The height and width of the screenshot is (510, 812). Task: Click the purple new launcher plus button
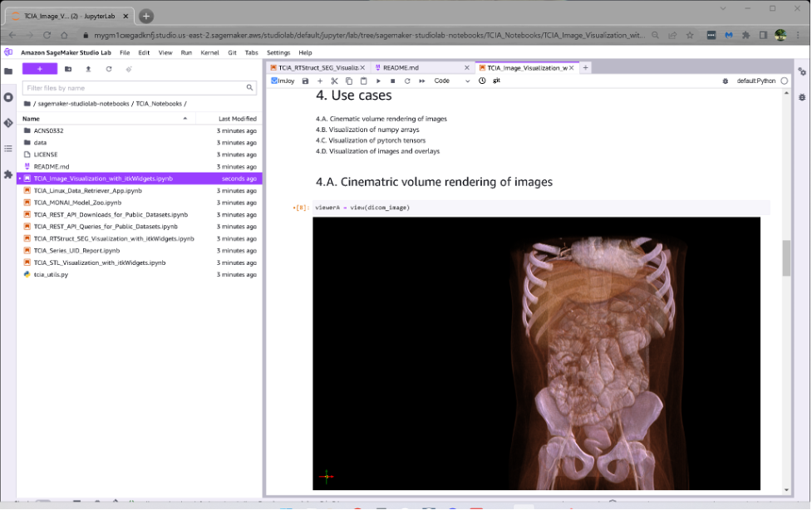click(x=39, y=69)
